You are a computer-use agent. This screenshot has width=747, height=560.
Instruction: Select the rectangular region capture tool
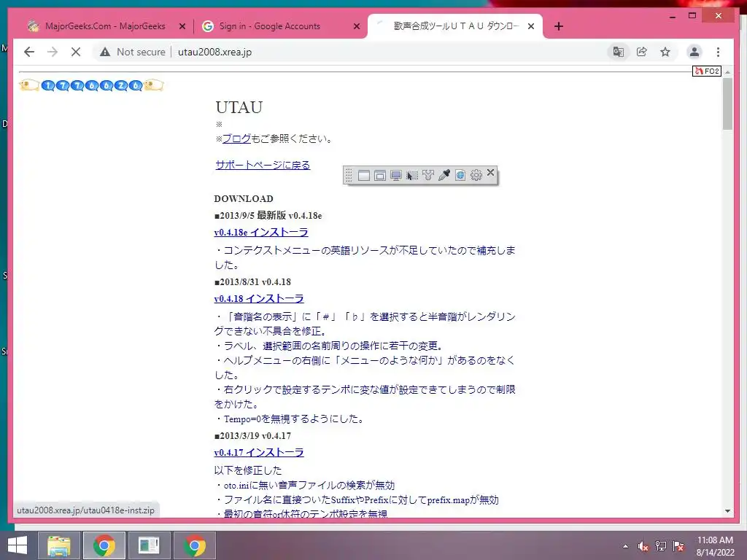[x=412, y=175]
